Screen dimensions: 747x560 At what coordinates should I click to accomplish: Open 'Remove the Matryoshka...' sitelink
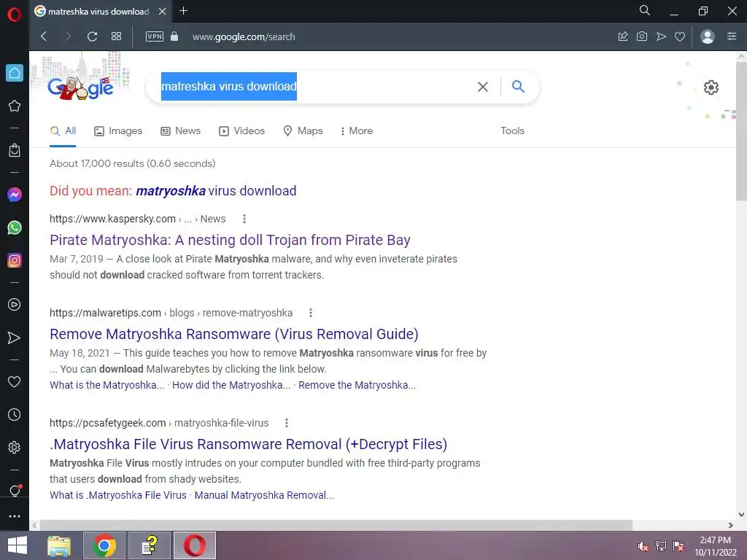(x=357, y=385)
